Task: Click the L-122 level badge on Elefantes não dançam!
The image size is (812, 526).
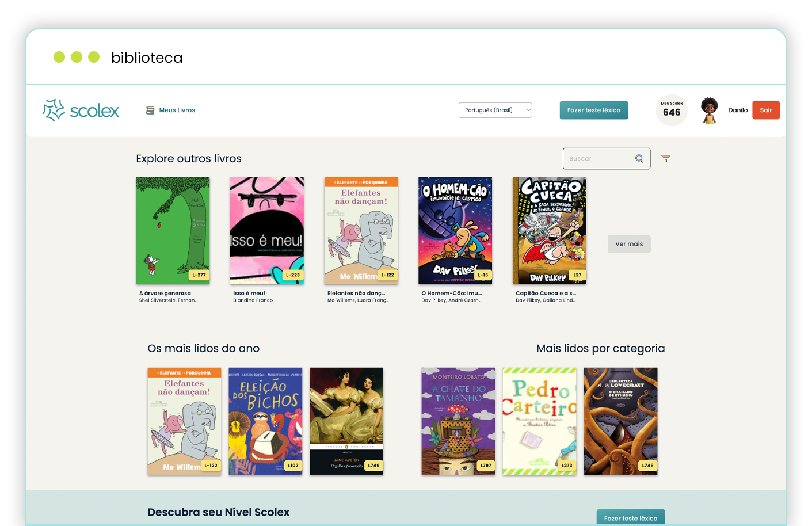Action: point(388,275)
